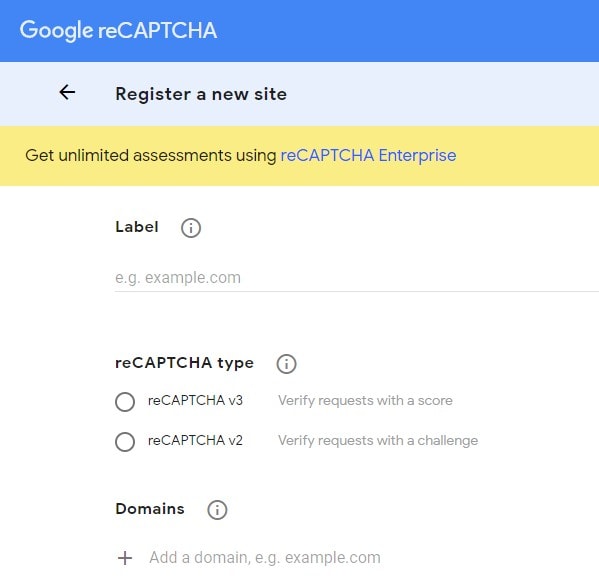Focus the Label field with example.com placeholder
Viewport: 599px width, 581px height.
[x=357, y=278]
